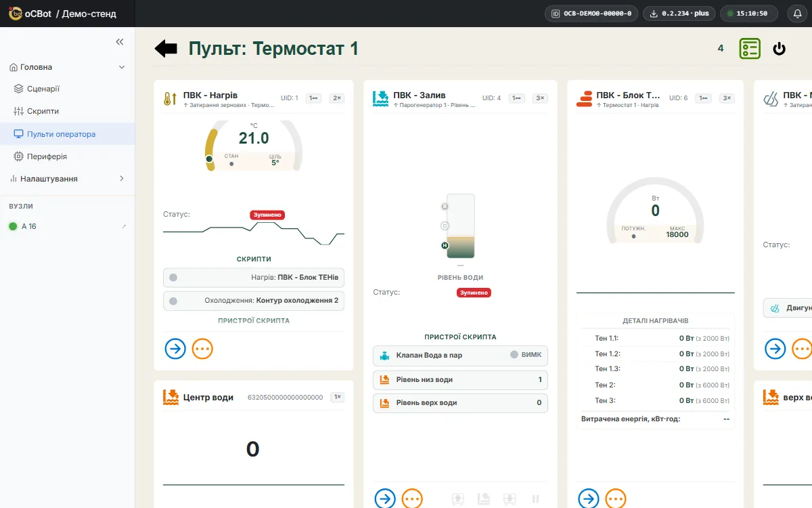
Task: Open the Сценарії menu item
Action: pyautogui.click(x=68, y=89)
